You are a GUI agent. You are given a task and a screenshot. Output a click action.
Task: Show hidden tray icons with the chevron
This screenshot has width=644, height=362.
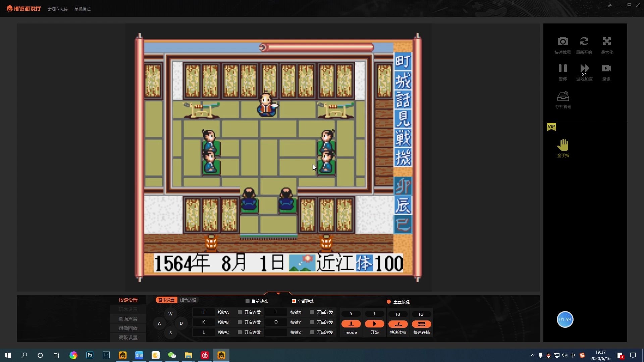click(532, 355)
